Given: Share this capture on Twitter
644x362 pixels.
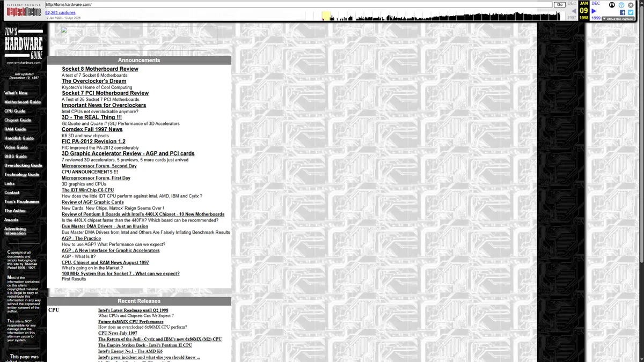Looking at the screenshot, I should click(x=631, y=12).
